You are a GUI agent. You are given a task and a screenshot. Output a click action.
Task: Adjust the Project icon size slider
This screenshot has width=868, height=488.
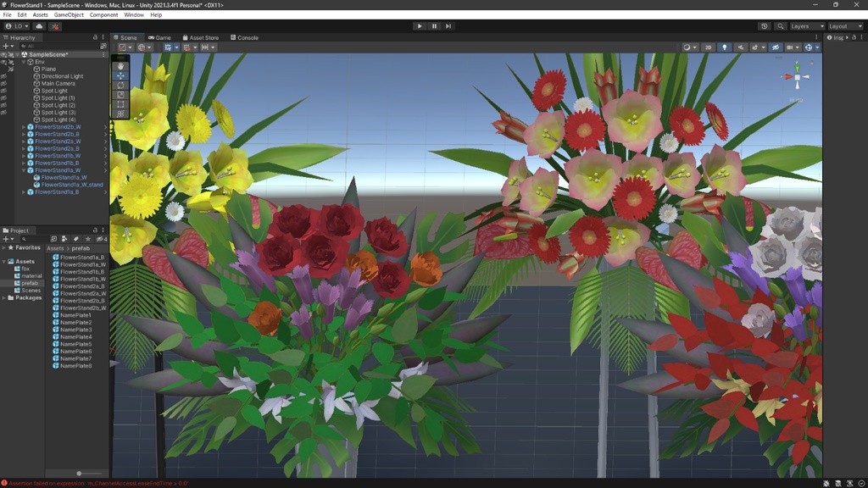click(x=79, y=473)
